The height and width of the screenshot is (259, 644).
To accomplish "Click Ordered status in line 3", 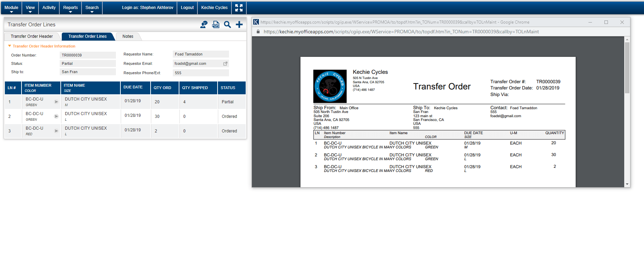I will pos(229,131).
